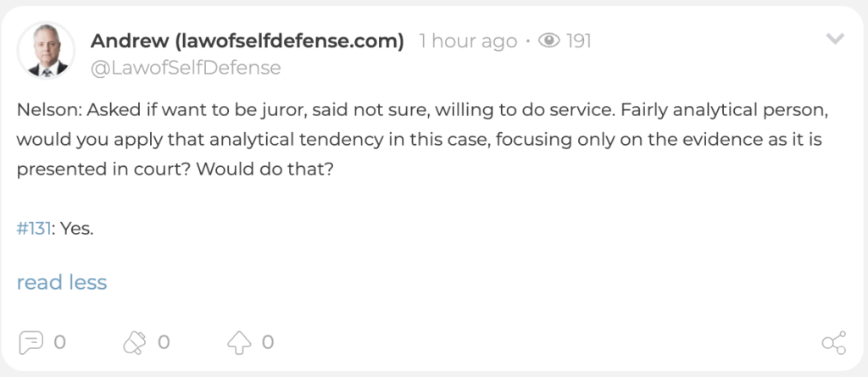Viewport: 868px width, 377px height.
Task: Click the upvote count beside the arrow
Action: [x=268, y=342]
